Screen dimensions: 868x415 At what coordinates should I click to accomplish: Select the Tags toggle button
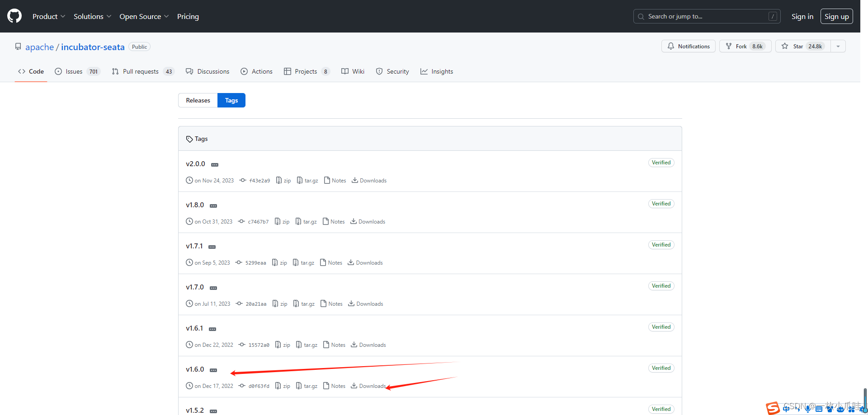pyautogui.click(x=231, y=100)
